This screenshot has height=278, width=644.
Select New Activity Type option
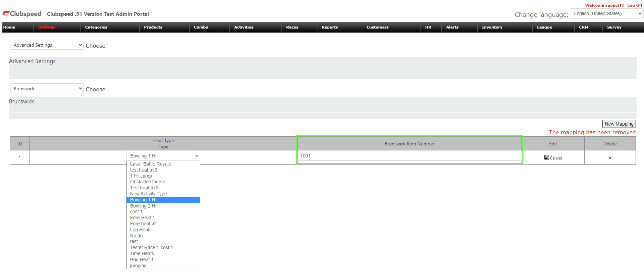163,194
